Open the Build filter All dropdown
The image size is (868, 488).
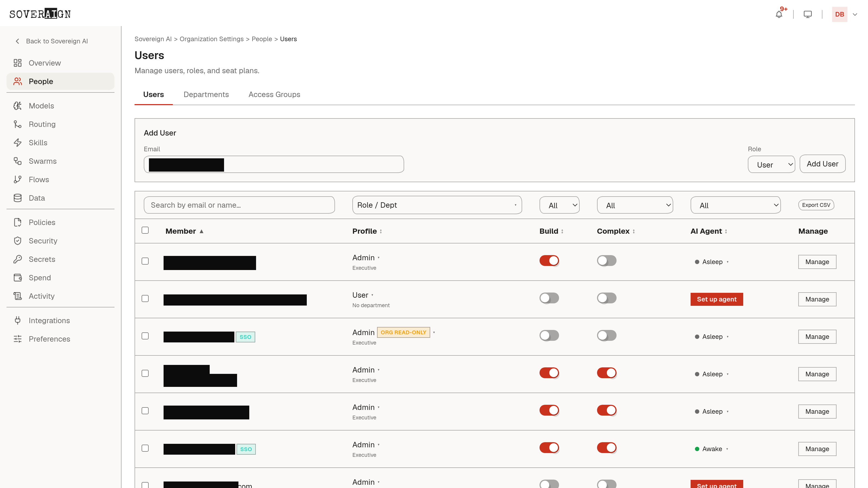coord(559,205)
